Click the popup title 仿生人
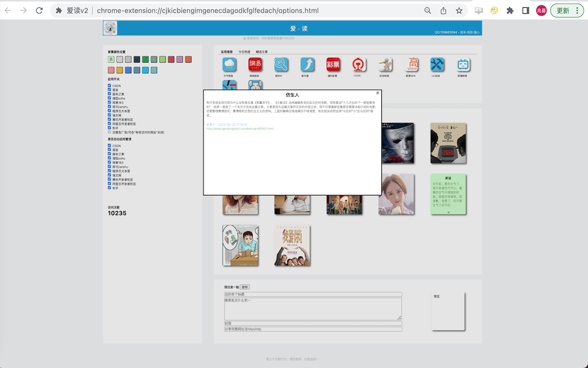The height and width of the screenshot is (368, 588). coord(292,95)
